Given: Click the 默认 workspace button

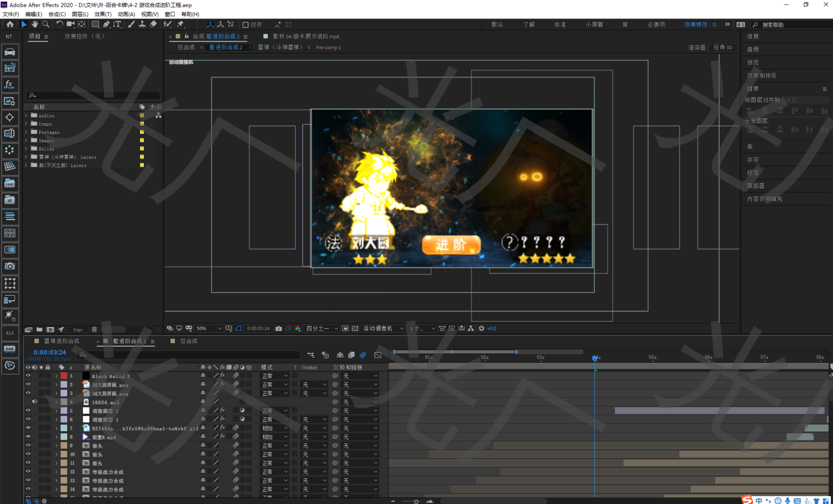Looking at the screenshot, I should tap(497, 25).
